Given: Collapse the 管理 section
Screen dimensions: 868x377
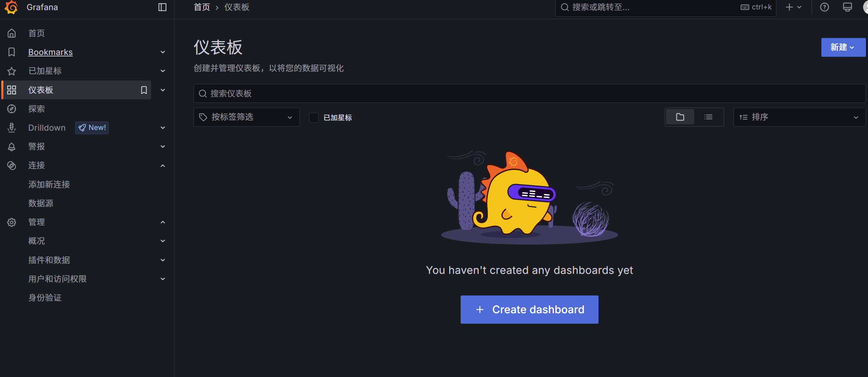Looking at the screenshot, I should [163, 222].
